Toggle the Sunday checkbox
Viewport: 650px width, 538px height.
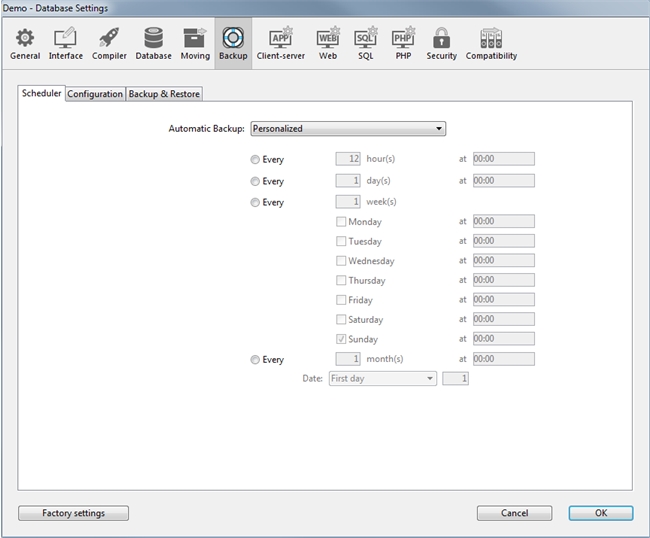(342, 340)
